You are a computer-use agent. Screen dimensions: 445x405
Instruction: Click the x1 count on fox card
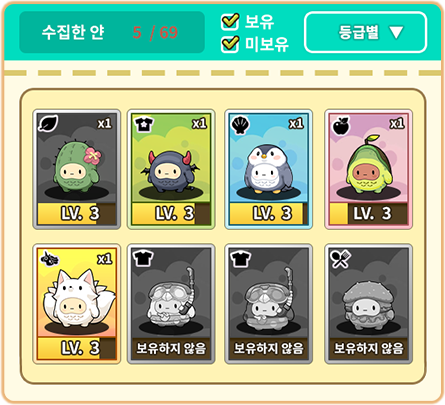(104, 259)
